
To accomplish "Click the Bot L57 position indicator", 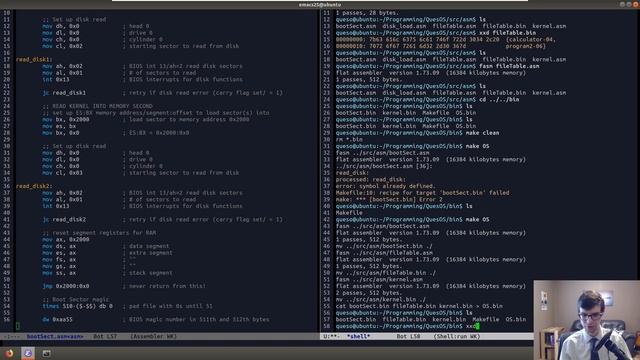I will pyautogui.click(x=105, y=336).
